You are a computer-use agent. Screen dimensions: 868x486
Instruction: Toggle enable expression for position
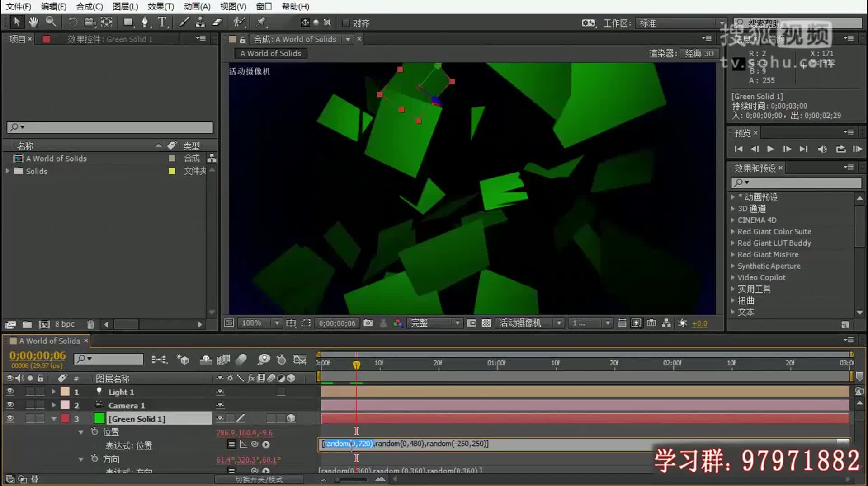point(231,444)
